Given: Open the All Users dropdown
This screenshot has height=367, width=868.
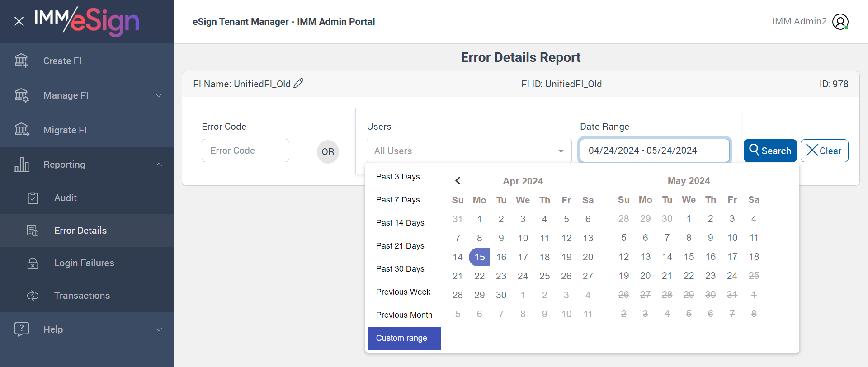Looking at the screenshot, I should [x=469, y=151].
